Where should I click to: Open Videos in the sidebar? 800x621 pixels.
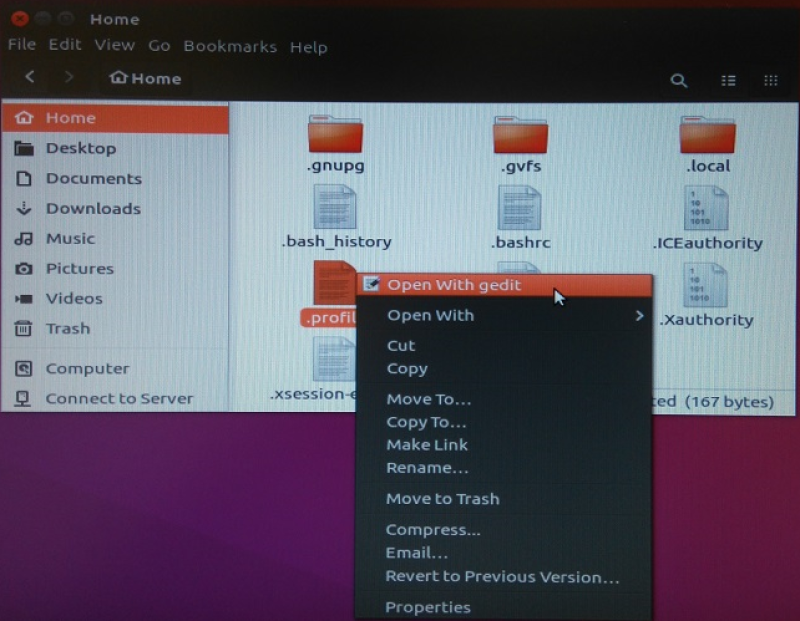click(x=115, y=298)
